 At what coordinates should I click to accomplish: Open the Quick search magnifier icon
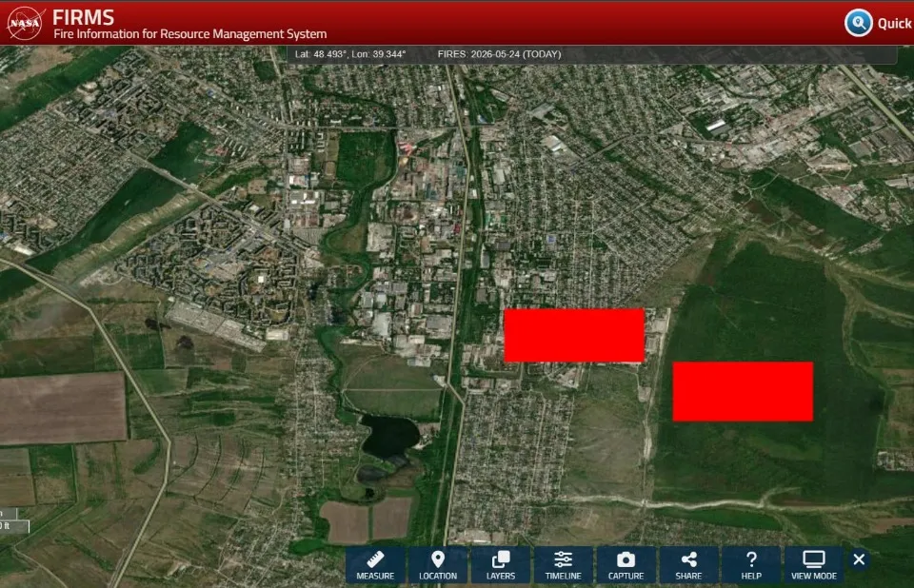click(858, 23)
